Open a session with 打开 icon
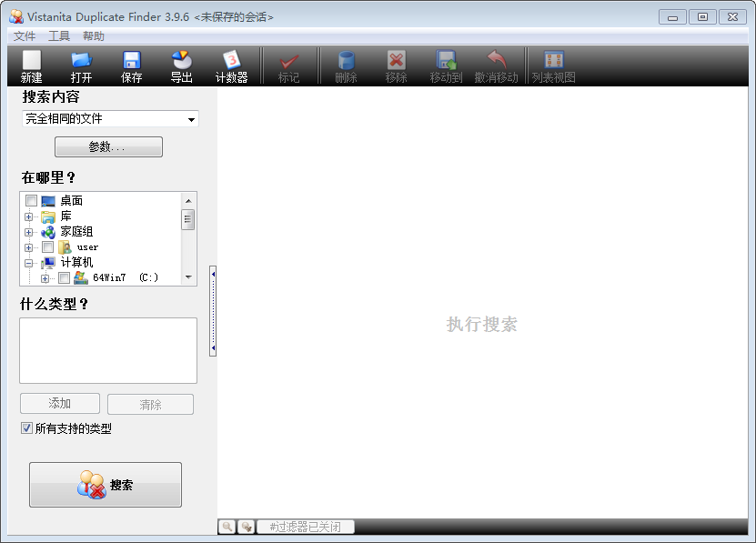Viewport: 756px width, 543px height. (x=82, y=66)
